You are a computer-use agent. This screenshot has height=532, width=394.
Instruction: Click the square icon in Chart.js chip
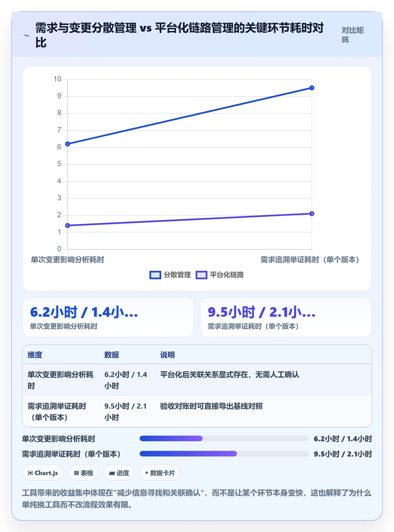(30, 473)
